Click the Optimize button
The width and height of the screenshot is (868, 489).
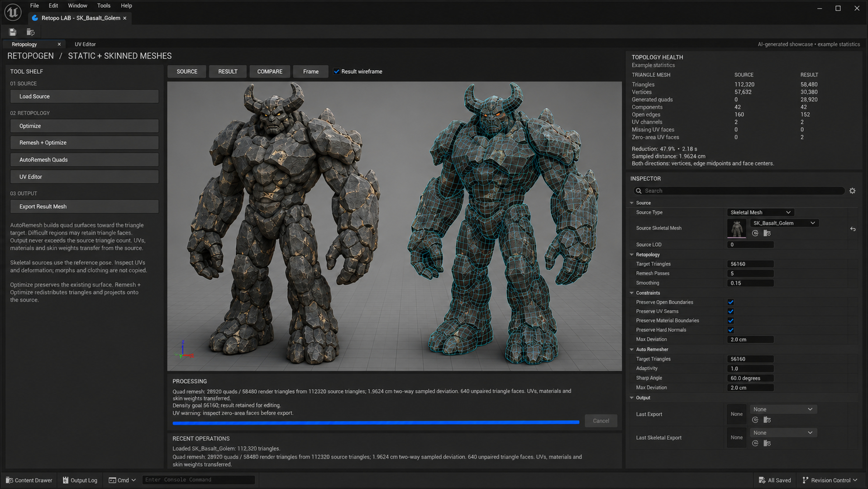[x=84, y=126]
